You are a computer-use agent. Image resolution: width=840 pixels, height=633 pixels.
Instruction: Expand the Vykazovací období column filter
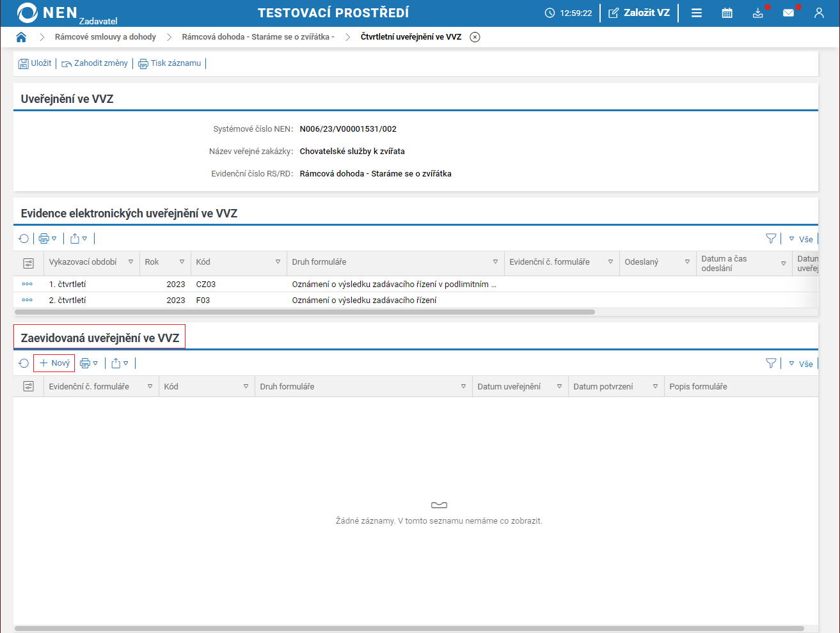tap(131, 262)
